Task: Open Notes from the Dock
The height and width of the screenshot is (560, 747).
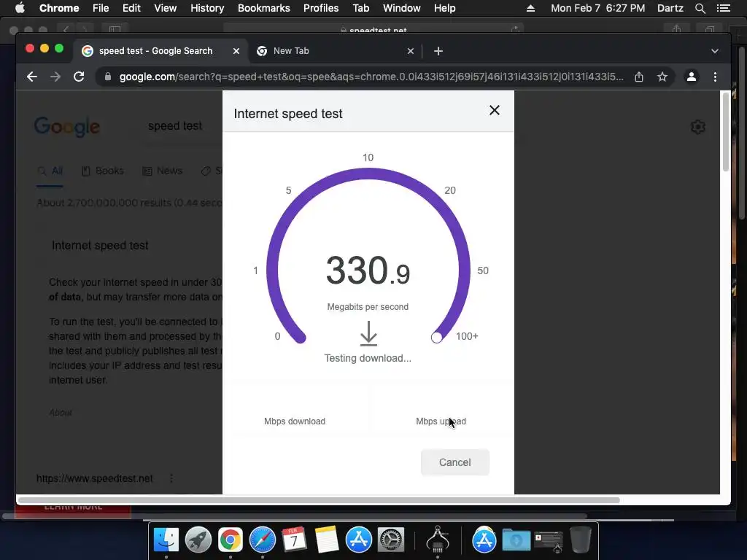Action: (x=326, y=540)
